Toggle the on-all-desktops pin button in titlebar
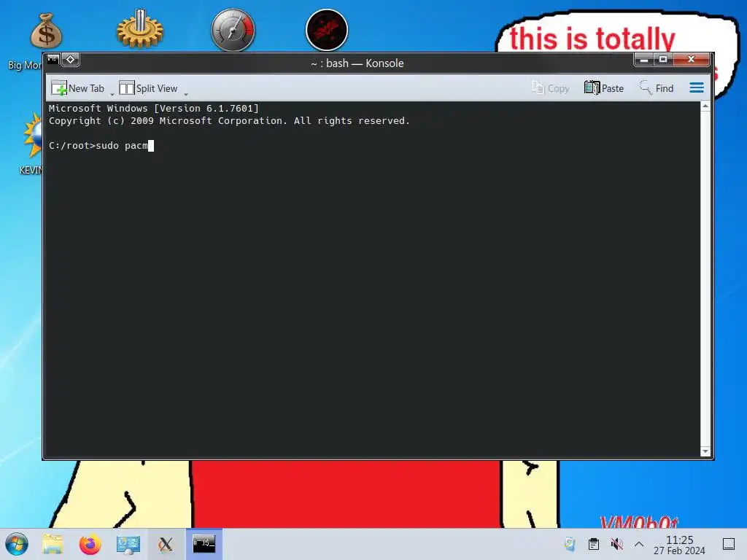This screenshot has height=560, width=747. coord(71,60)
